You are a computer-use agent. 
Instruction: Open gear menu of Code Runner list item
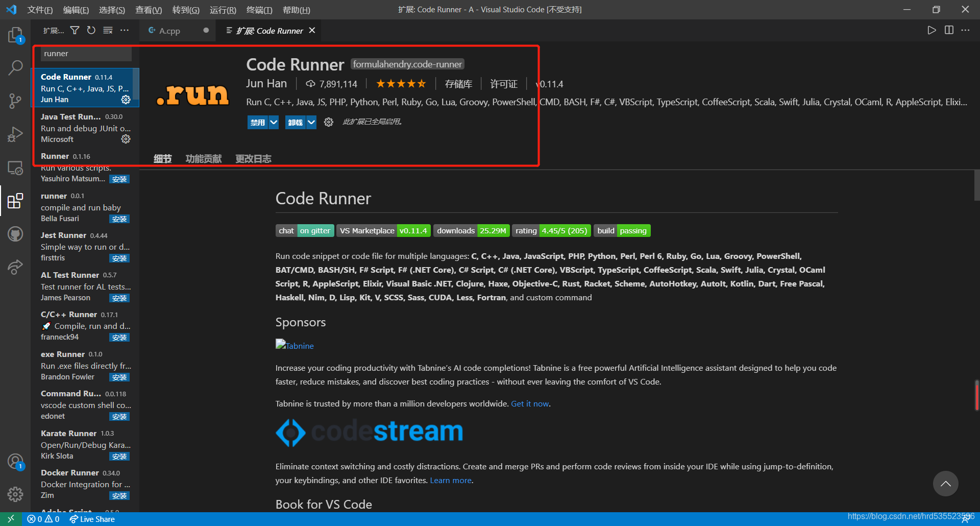[126, 100]
